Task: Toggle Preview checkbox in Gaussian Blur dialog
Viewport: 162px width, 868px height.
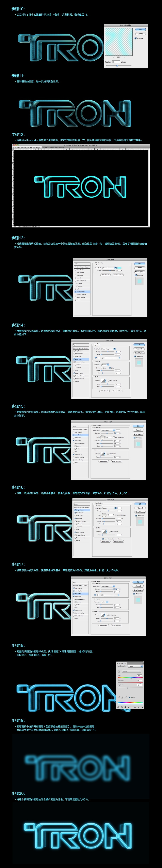Action: tap(136, 38)
